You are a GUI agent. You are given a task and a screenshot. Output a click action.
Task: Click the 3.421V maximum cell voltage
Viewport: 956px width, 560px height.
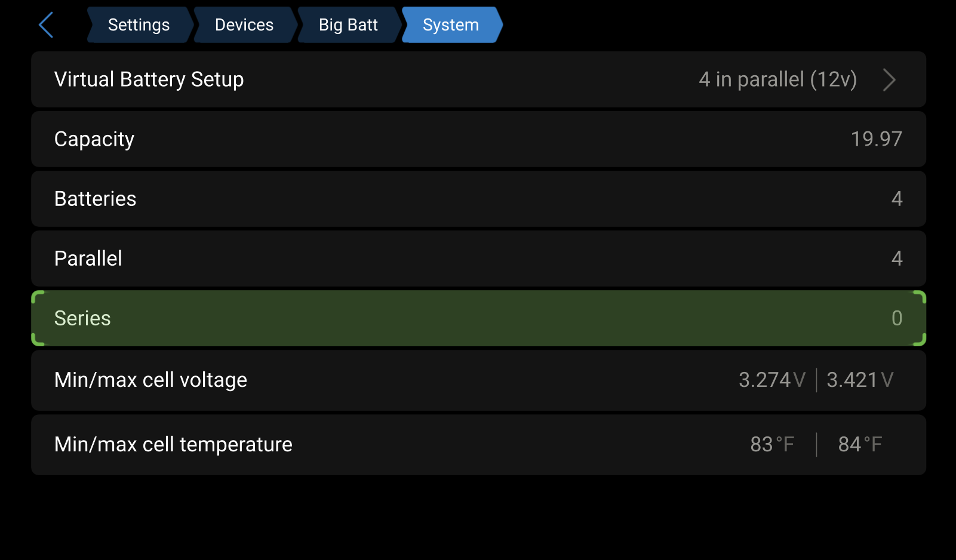pos(860,380)
